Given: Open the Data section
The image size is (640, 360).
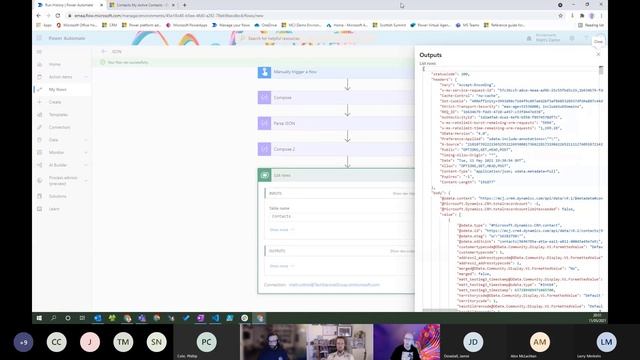Looking at the screenshot, I should (x=53, y=140).
